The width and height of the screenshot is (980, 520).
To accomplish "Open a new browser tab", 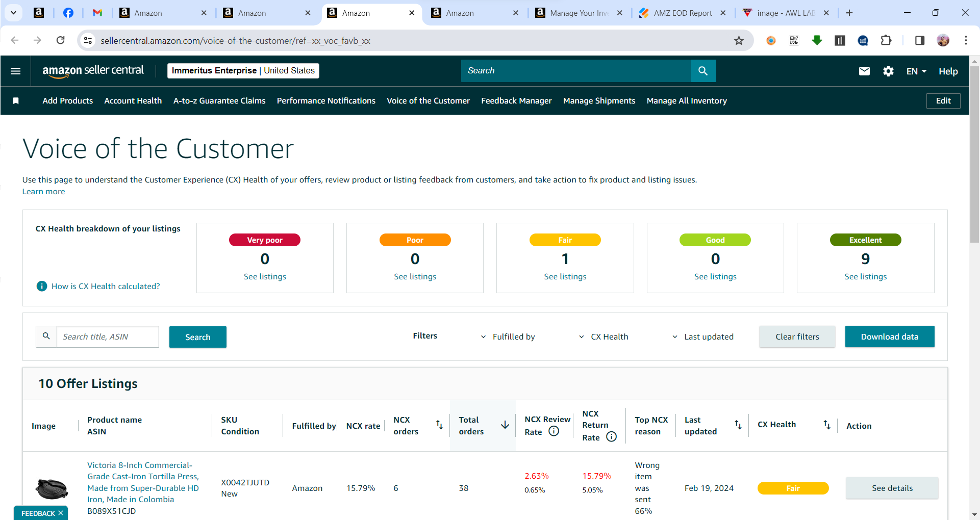I will (849, 13).
